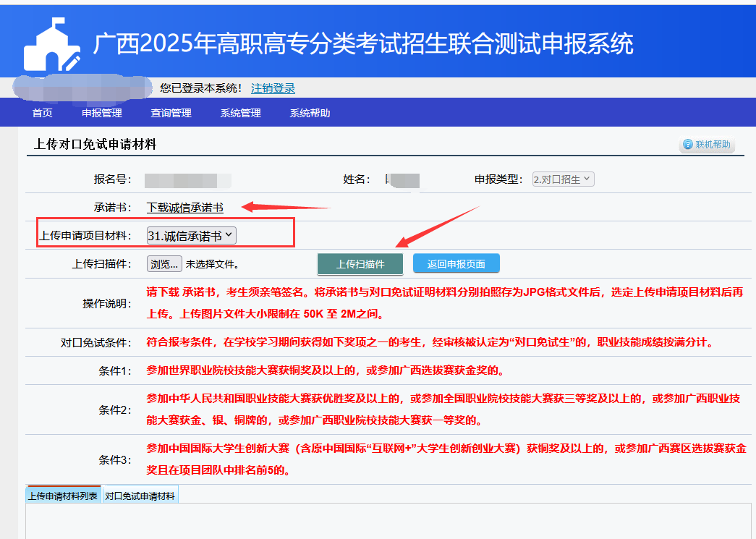Image resolution: width=756 pixels, height=539 pixels.
Task: Click the 上传对口免试申请材料 page heading
Action: (x=95, y=145)
